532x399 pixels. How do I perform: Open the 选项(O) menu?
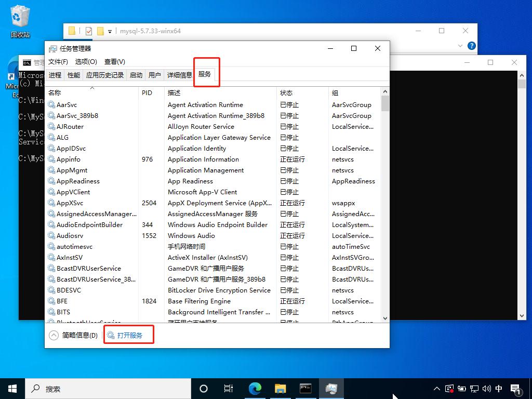[x=86, y=62]
